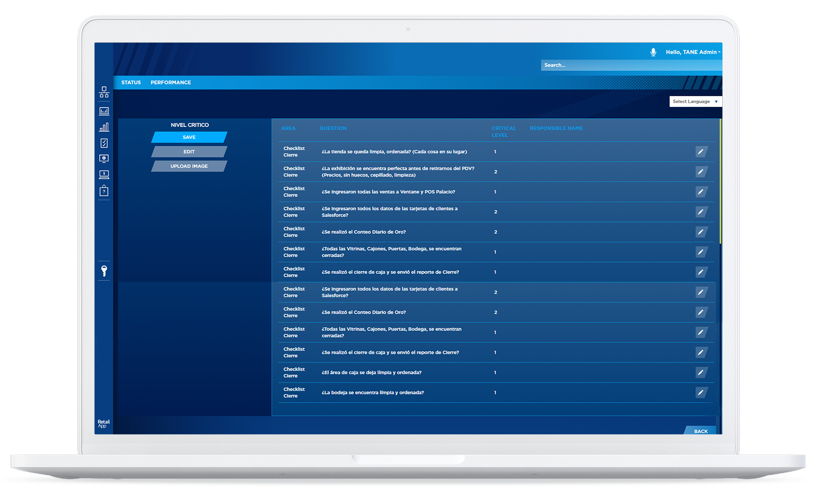Click the shopping bag question icon
Image resolution: width=819 pixels, height=504 pixels.
pyautogui.click(x=104, y=191)
